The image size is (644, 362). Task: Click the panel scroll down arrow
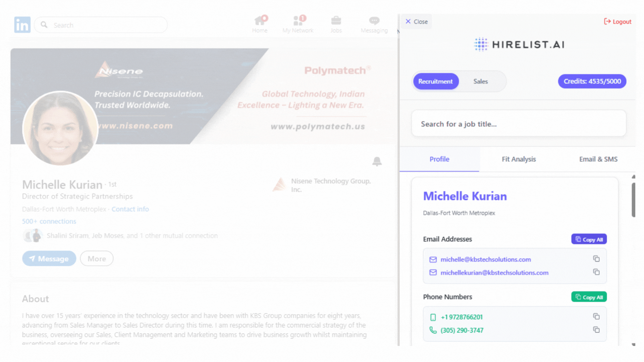[633, 344]
